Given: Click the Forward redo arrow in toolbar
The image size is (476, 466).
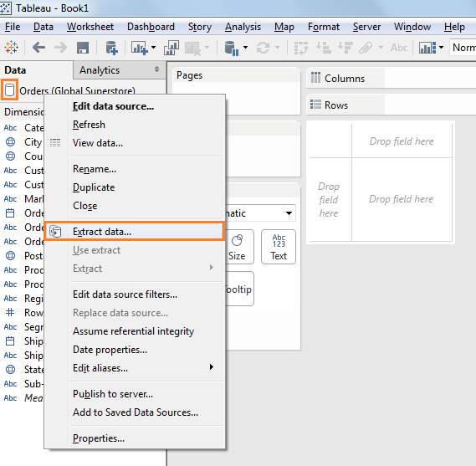Looking at the screenshot, I should pyautogui.click(x=60, y=48).
